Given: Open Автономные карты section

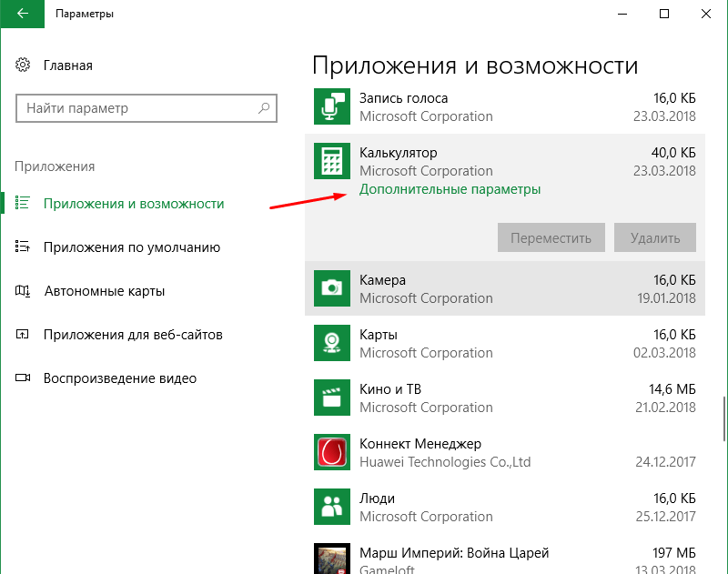Looking at the screenshot, I should point(105,291).
